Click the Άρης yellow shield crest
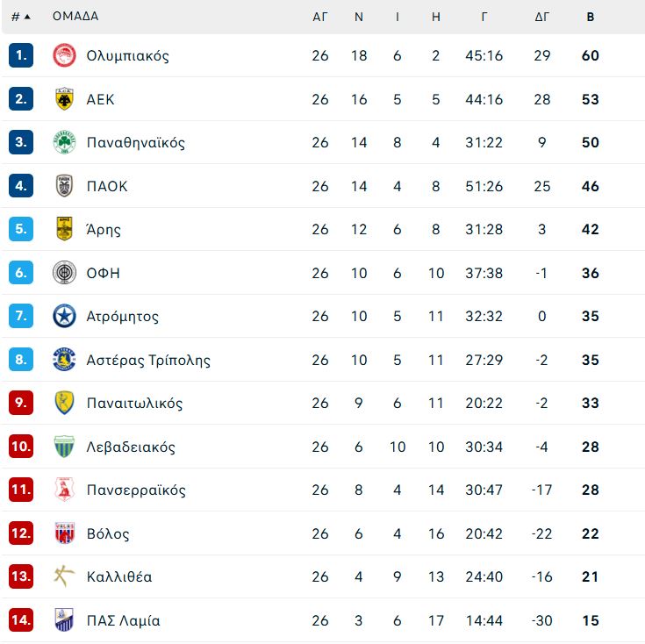 tap(64, 229)
